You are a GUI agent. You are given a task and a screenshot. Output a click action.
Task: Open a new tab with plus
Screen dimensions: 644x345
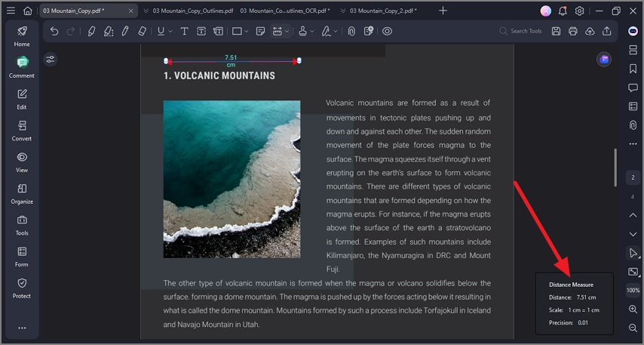[x=443, y=11]
